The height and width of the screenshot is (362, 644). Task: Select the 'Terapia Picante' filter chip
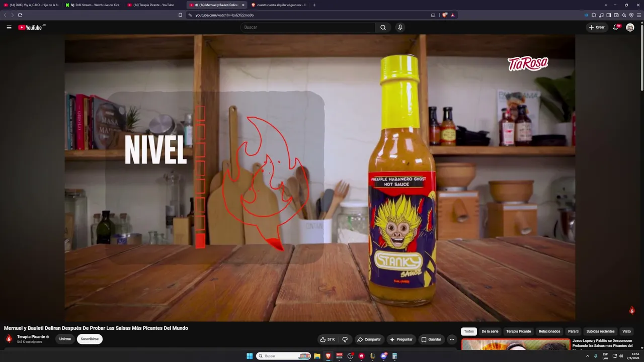519,331
